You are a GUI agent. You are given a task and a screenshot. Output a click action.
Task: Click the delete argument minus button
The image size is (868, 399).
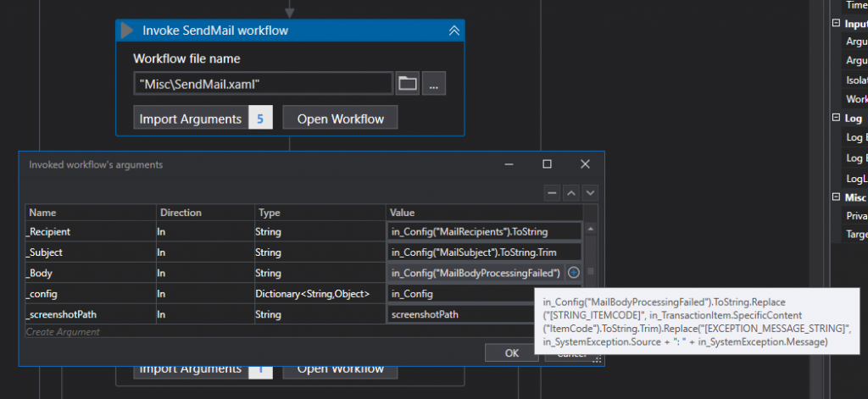tap(553, 193)
